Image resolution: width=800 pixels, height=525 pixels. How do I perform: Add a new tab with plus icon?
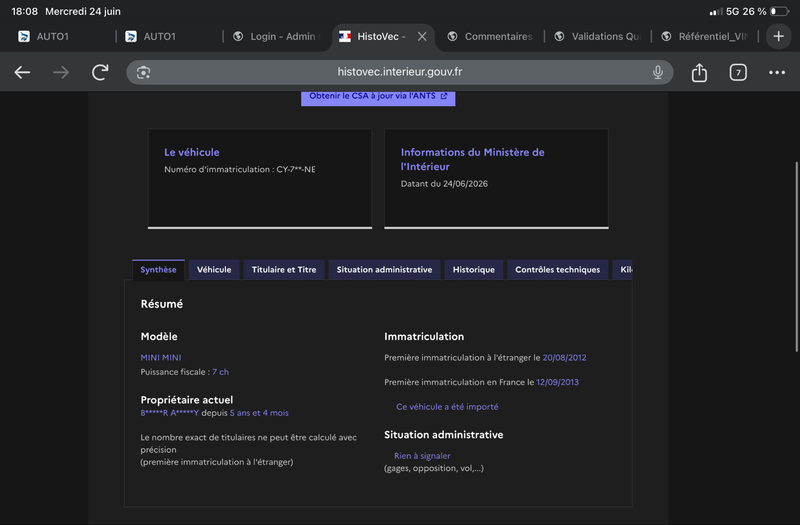[778, 36]
